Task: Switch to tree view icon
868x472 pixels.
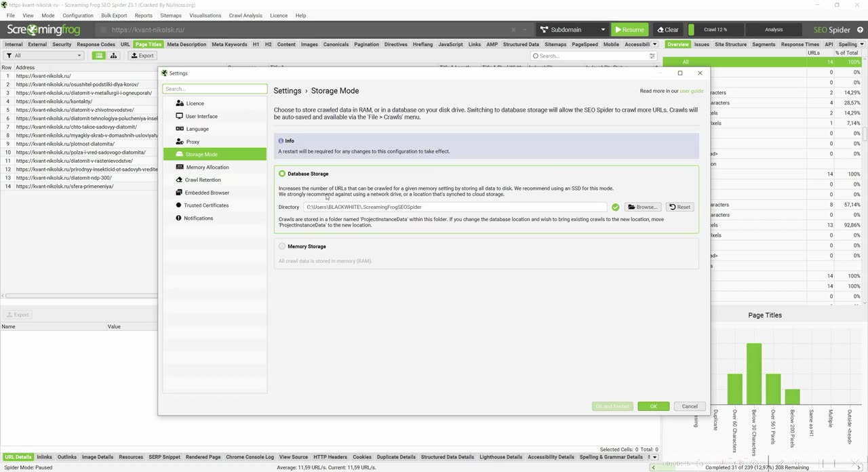Action: coord(113,56)
